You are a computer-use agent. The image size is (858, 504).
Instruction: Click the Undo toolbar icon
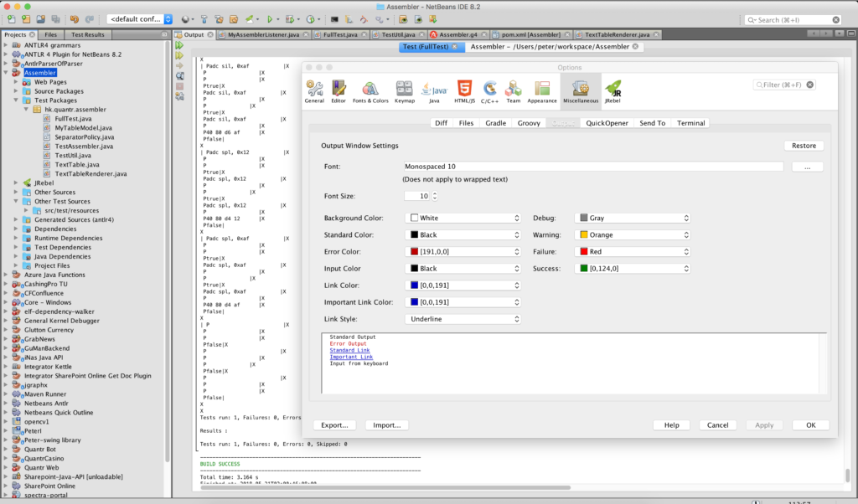pyautogui.click(x=75, y=20)
